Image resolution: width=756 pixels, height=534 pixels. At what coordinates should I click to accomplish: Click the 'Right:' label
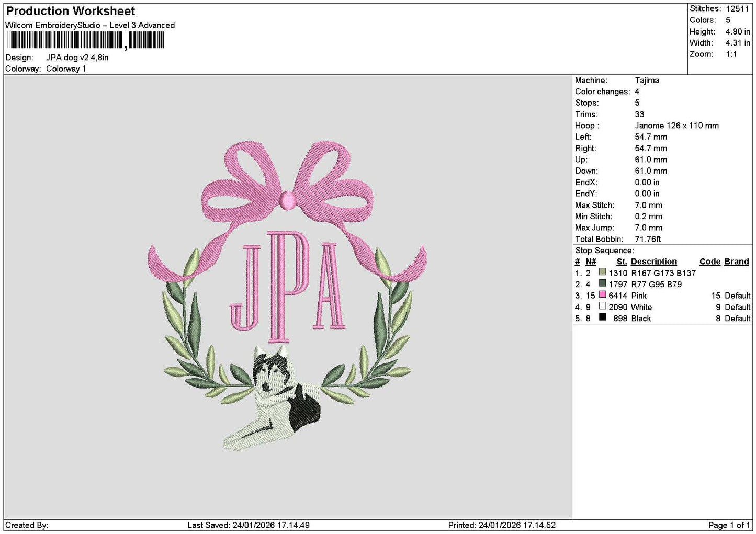pos(585,148)
